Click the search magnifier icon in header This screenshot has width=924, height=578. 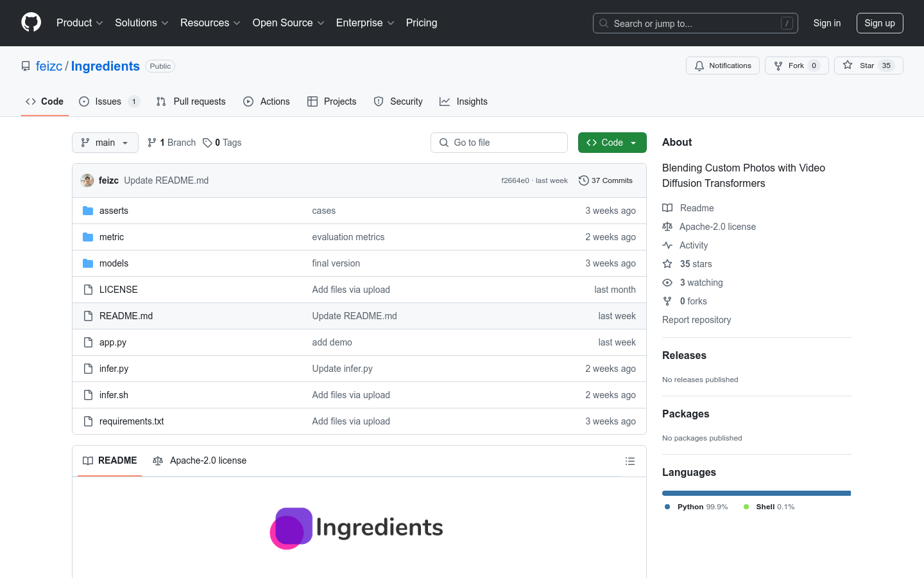coord(604,23)
